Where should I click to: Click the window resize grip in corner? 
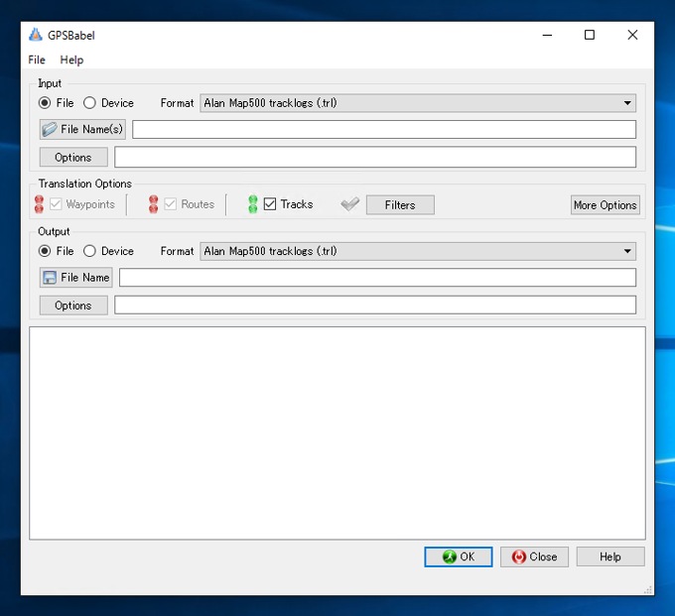point(648,590)
